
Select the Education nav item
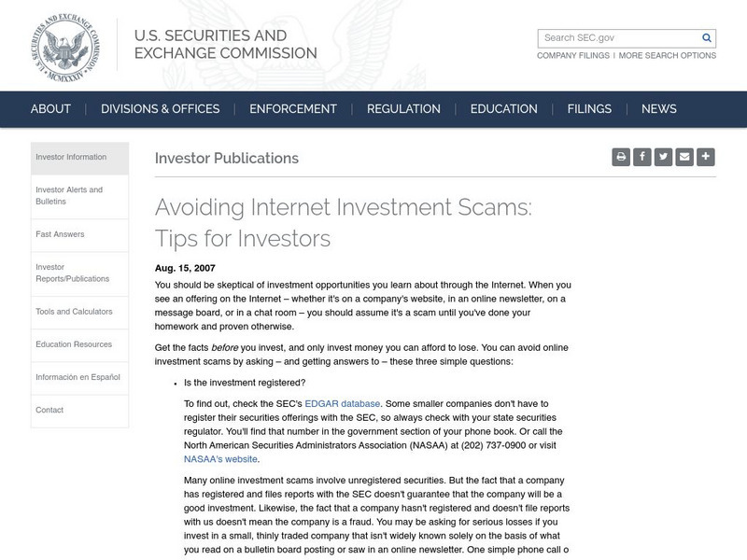(504, 109)
